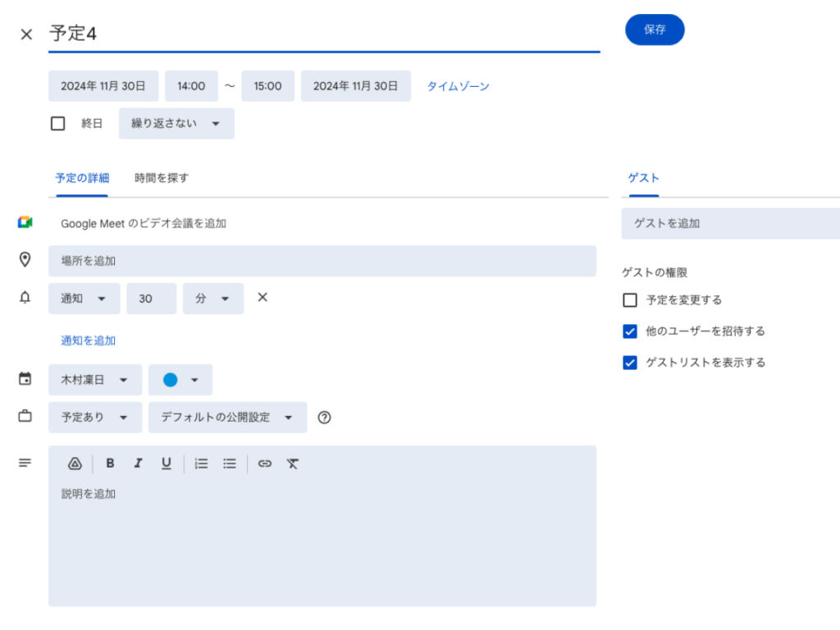Click the 保存 button to save
This screenshot has height=630, width=840.
[655, 30]
